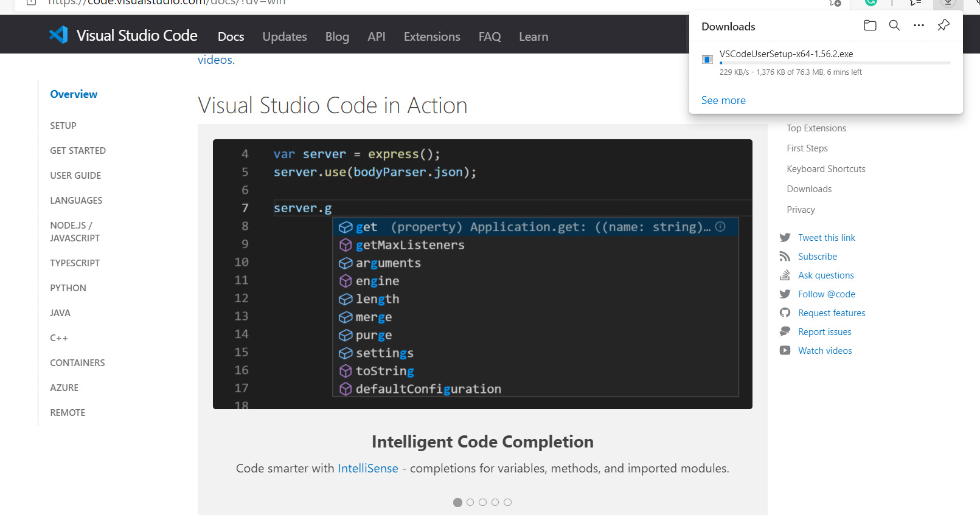Viewport: 980px width, 515px height.
Task: Follow the IntelliSense link
Action: pyautogui.click(x=368, y=469)
